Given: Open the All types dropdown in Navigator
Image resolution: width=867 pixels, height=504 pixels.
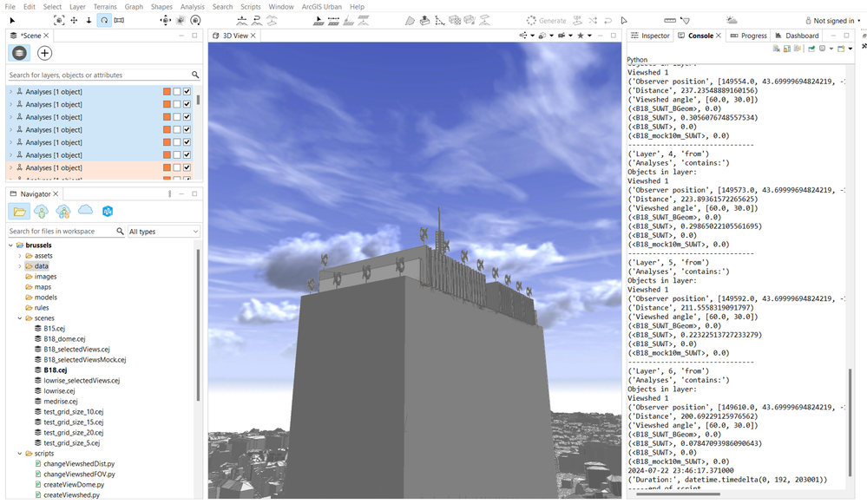Looking at the screenshot, I should tap(162, 231).
